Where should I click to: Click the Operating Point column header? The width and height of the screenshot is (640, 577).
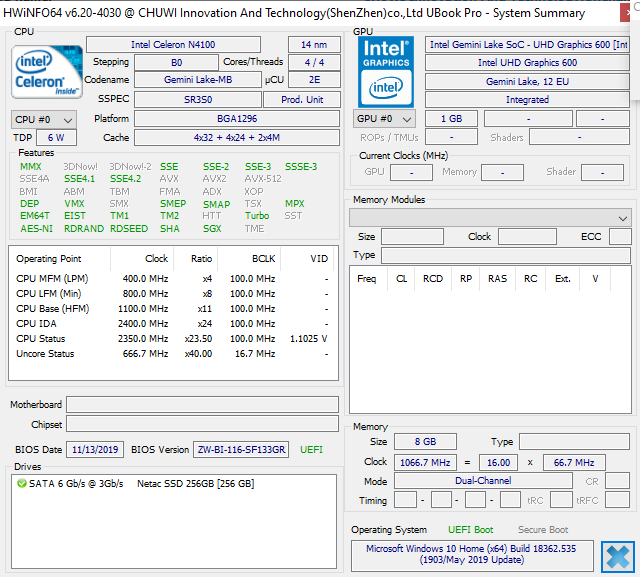point(49,259)
